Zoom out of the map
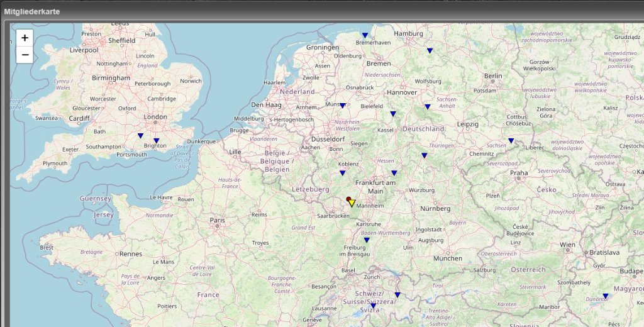 (x=25, y=55)
